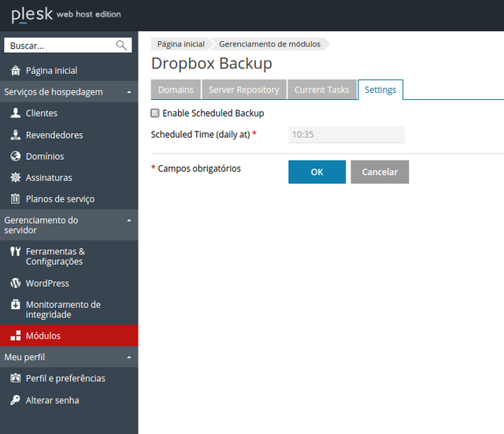Click the Cancelar button
Screen dimensions: 504x434
pyautogui.click(x=380, y=172)
